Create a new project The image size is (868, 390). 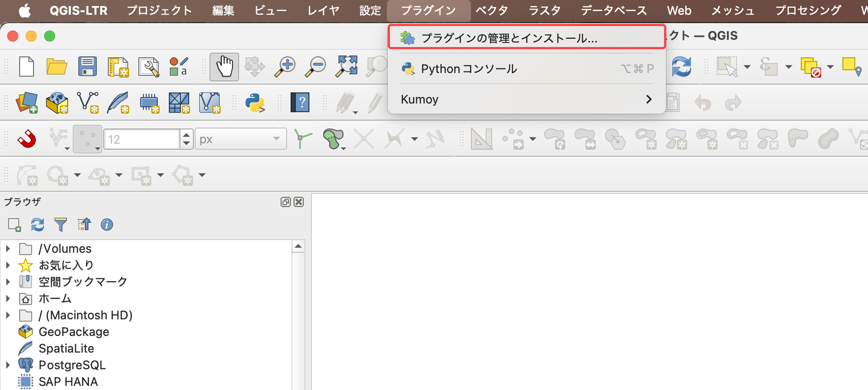coord(26,66)
